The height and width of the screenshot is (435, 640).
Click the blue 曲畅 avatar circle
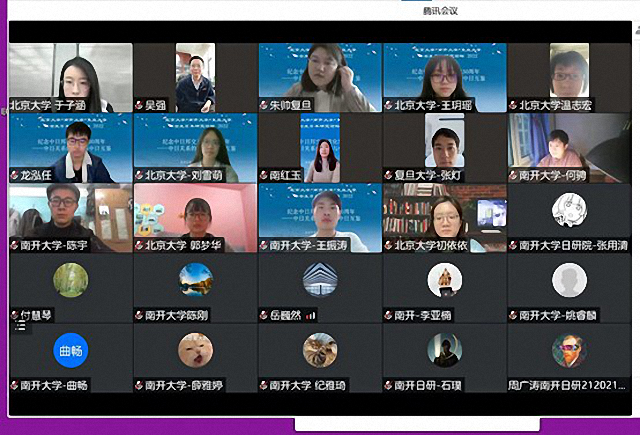70,350
